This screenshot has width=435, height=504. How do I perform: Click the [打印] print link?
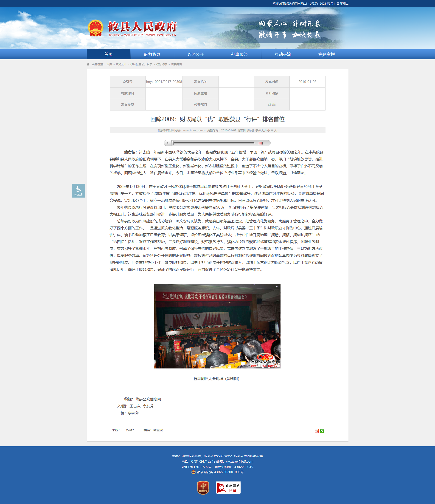point(242,130)
